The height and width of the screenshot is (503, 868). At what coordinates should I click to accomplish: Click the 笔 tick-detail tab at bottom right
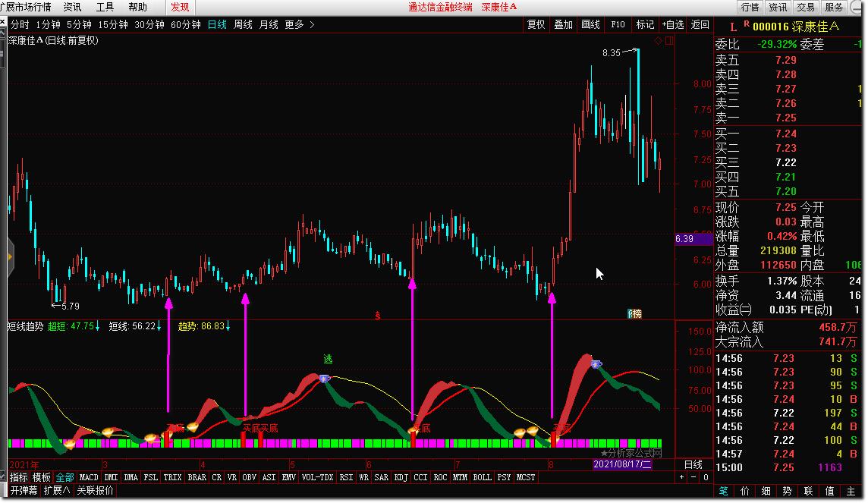(x=723, y=492)
